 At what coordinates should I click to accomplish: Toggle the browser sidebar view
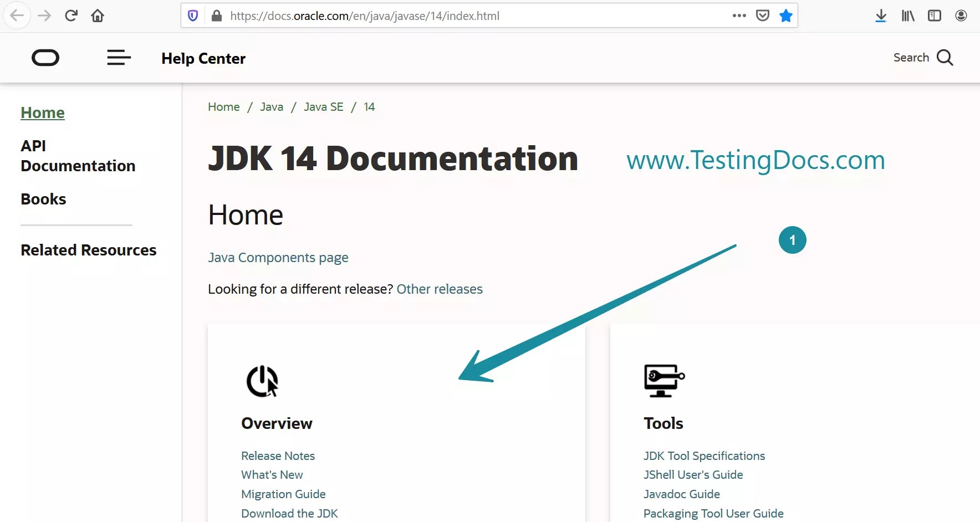935,16
